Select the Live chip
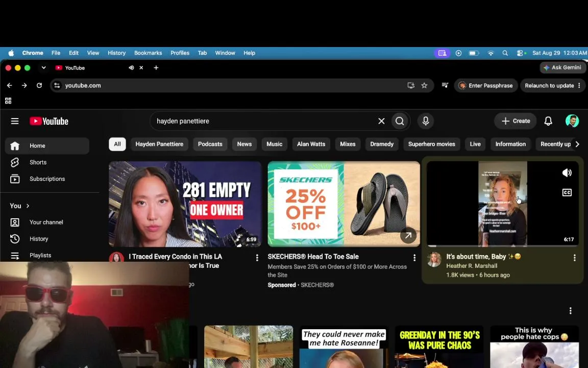Image resolution: width=588 pixels, height=368 pixels. pos(475,144)
